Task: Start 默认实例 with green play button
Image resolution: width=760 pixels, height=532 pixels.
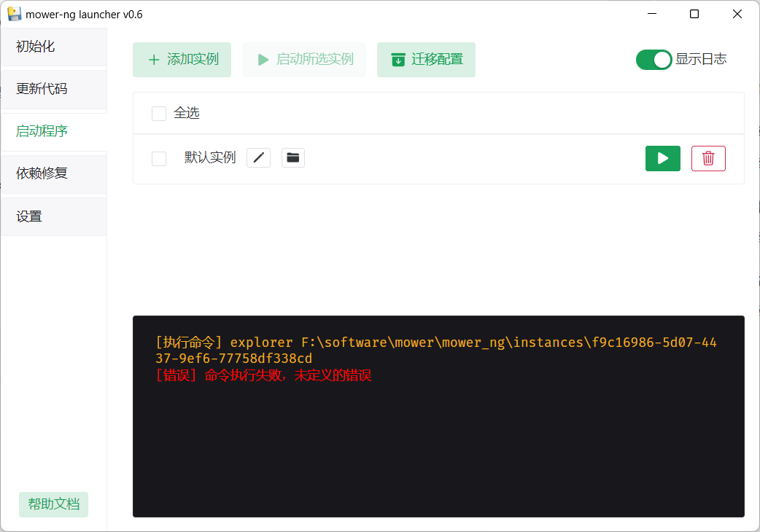Action: tap(662, 158)
